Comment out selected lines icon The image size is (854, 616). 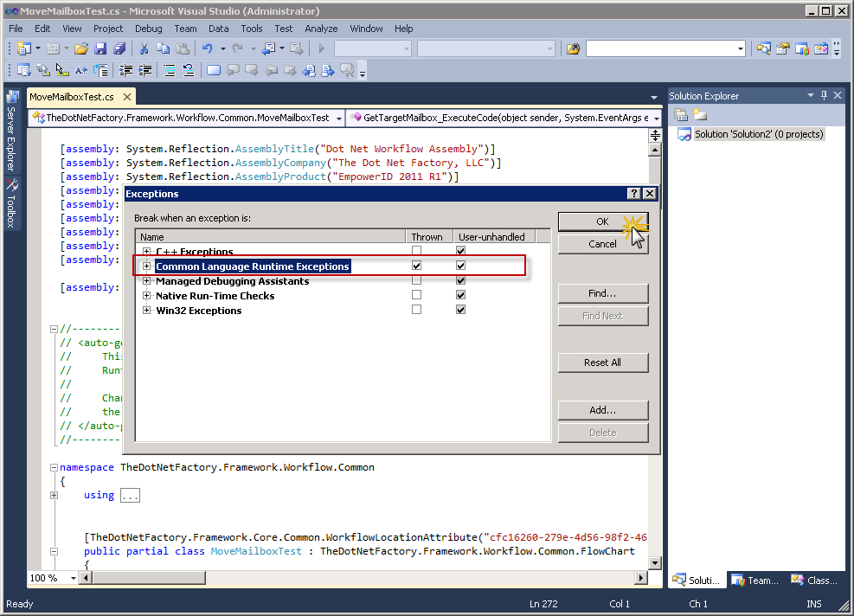[170, 70]
